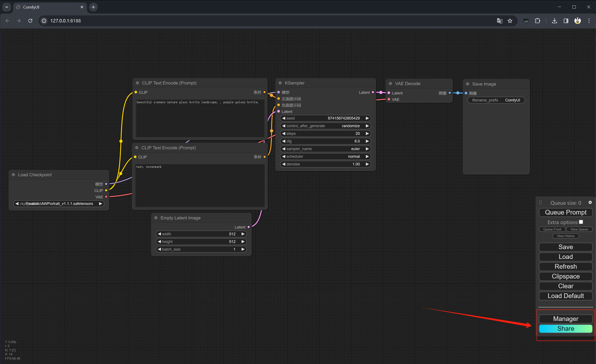Increase steps value with right arrow
596x364 pixels.
point(367,134)
